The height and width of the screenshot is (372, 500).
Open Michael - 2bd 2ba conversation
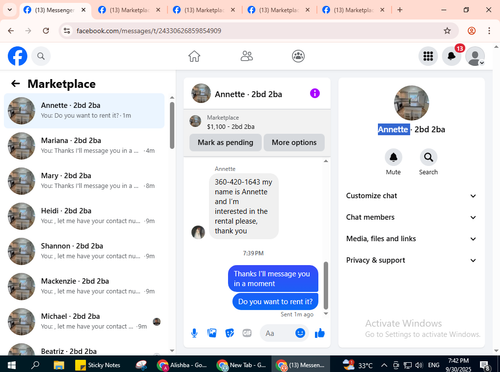tap(84, 322)
